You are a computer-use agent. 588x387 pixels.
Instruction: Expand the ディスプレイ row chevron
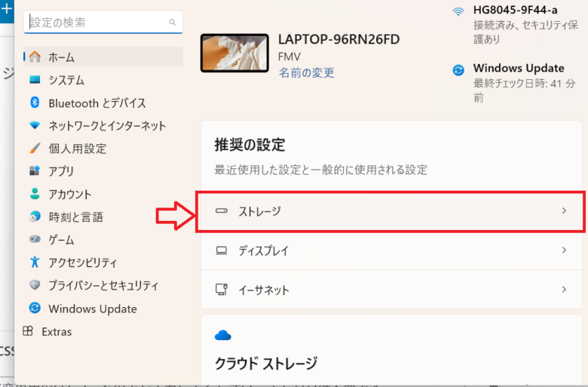(x=564, y=250)
